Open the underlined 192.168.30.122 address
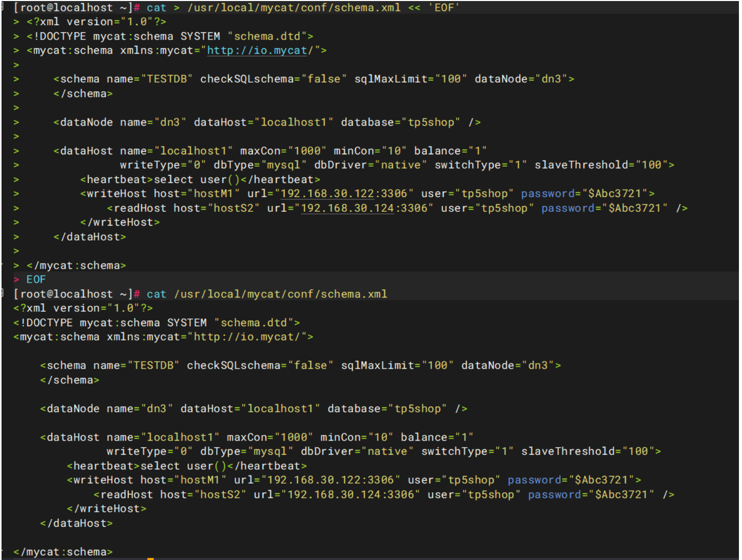742x560 pixels. (327, 193)
